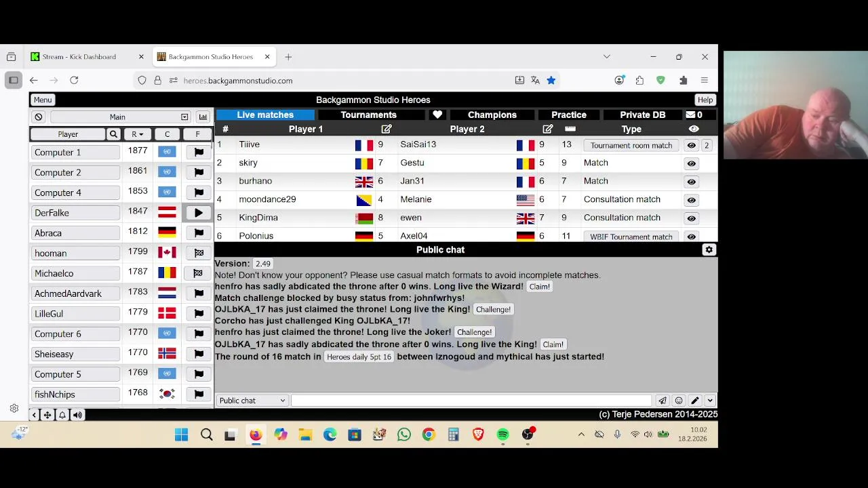This screenshot has height=488, width=868.
Task: Click the browser address bar URL
Action: pyautogui.click(x=238, y=80)
